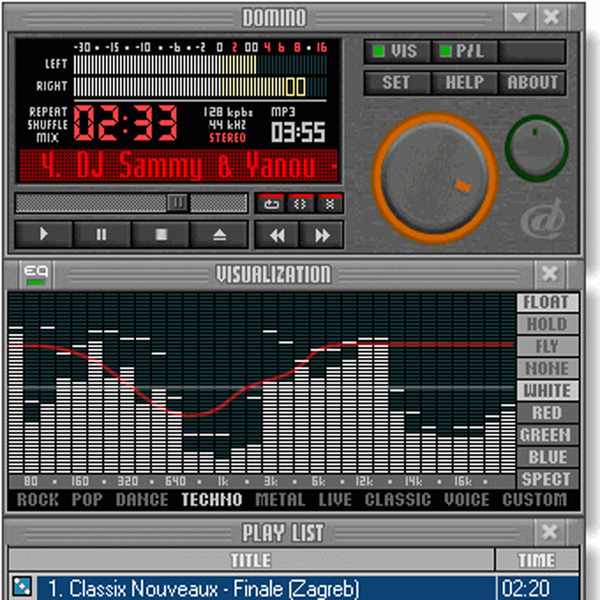Skip to next track with forward button
Image resolution: width=600 pixels, height=600 pixels.
[x=321, y=235]
